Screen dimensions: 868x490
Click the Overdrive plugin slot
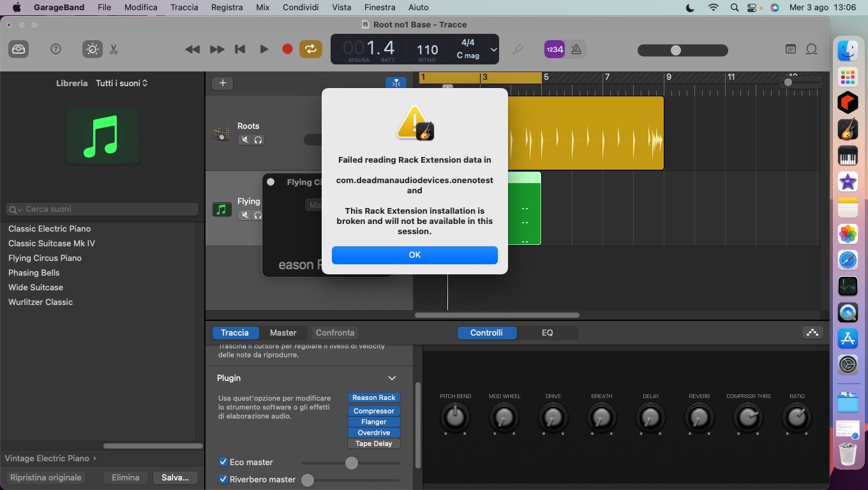(x=374, y=433)
